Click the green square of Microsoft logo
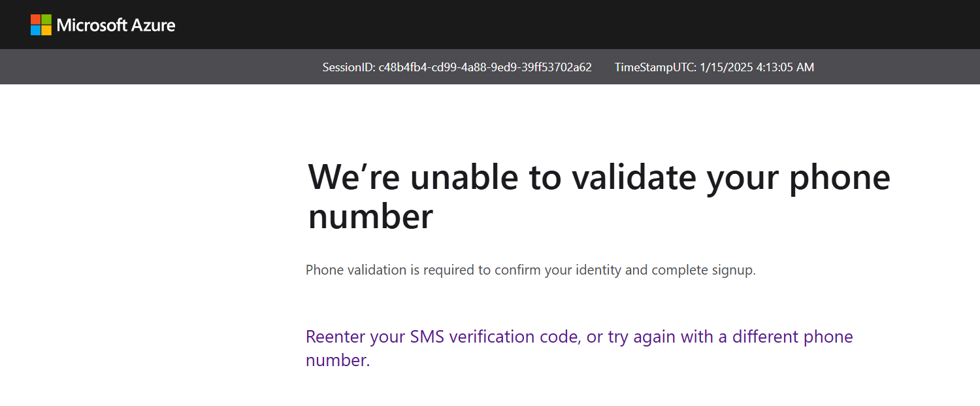The height and width of the screenshot is (406, 980). coord(46,19)
